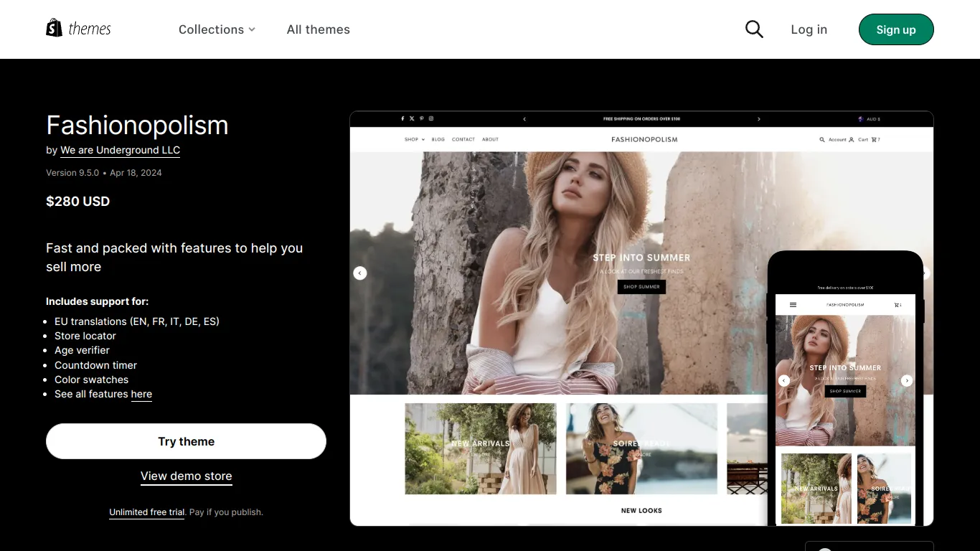Click the New Arrivals tile in desktop preview
This screenshot has height=551, width=980.
481,448
